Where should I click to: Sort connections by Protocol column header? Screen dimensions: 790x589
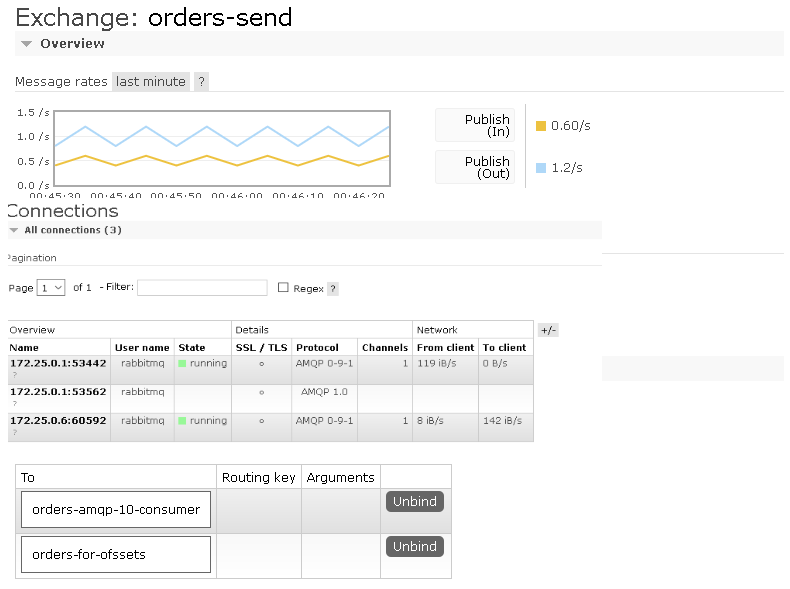317,347
